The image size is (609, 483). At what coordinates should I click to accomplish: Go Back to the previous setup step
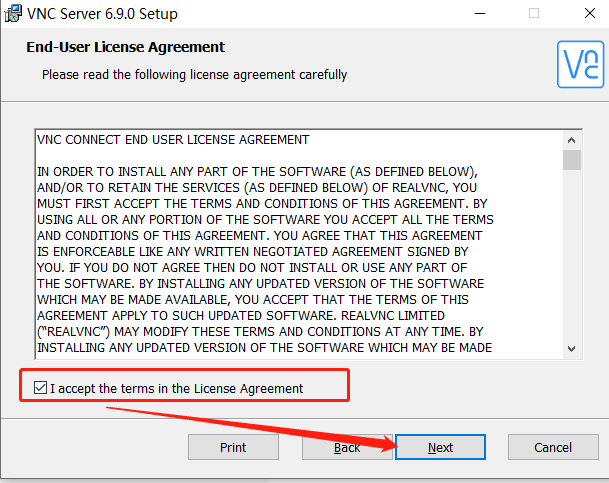click(347, 447)
